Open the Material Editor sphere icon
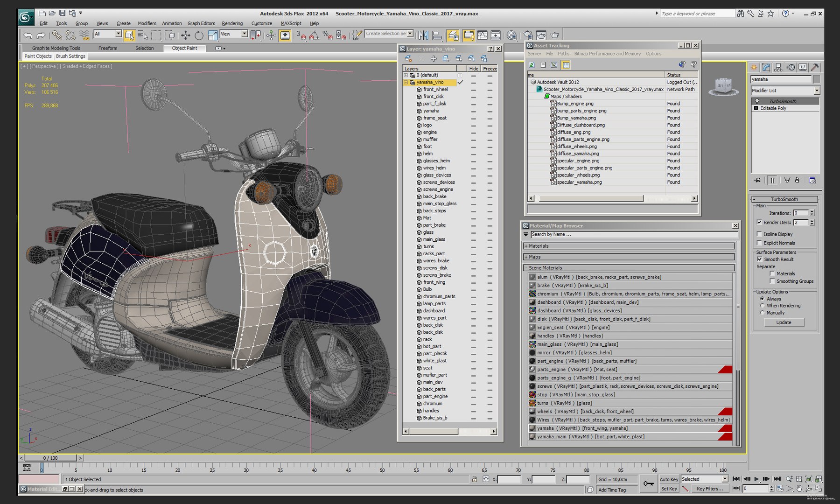 pyautogui.click(x=511, y=35)
